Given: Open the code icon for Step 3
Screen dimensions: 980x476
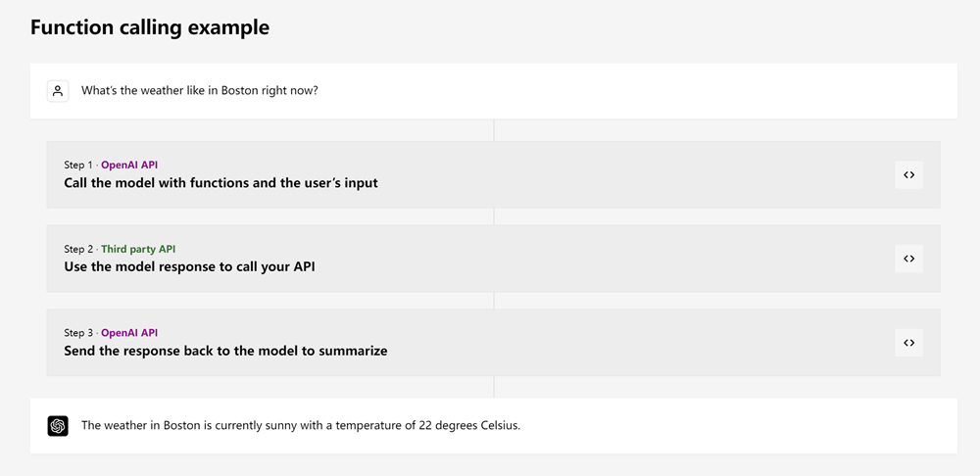Looking at the screenshot, I should (x=908, y=343).
